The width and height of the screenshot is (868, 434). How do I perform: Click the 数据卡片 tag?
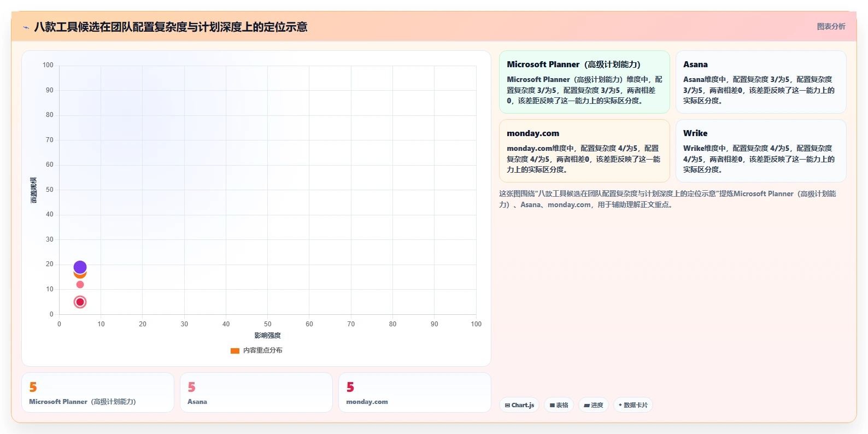click(633, 405)
